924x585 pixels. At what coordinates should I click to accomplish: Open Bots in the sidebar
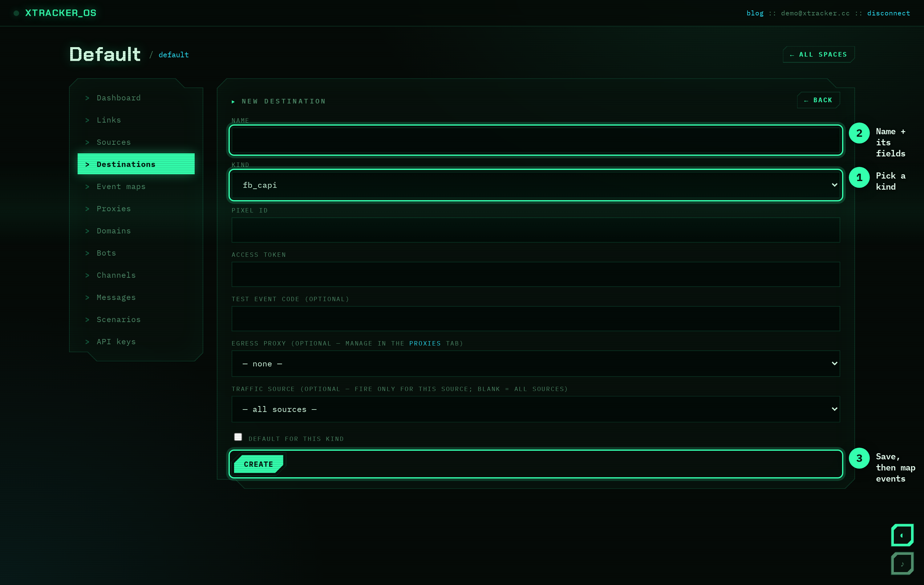pos(136,253)
